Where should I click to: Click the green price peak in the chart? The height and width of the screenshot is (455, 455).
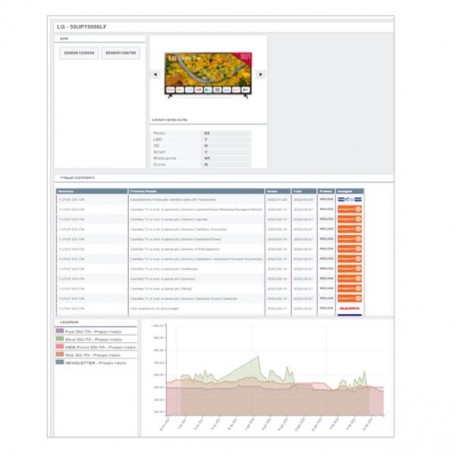pos(258,357)
